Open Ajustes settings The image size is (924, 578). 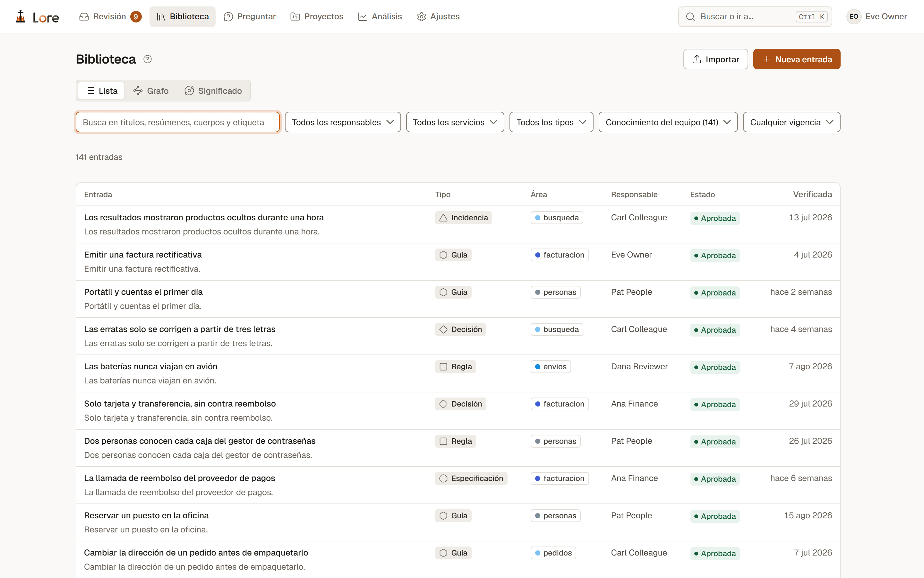438,16
